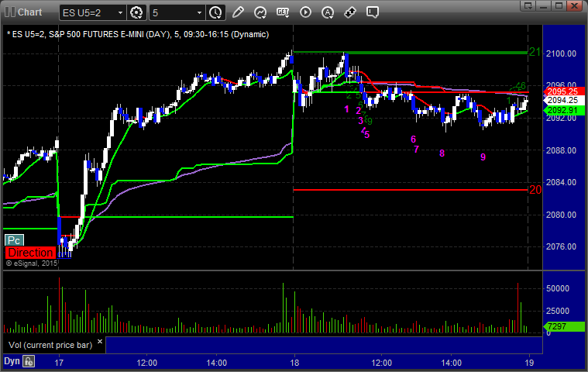Click the Chart window title
Viewport: 588px width, 372px height.
[x=29, y=12]
